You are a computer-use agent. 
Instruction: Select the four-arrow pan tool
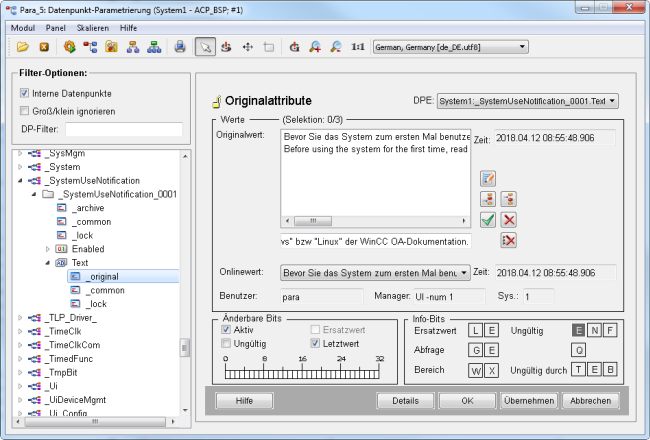coord(247,47)
